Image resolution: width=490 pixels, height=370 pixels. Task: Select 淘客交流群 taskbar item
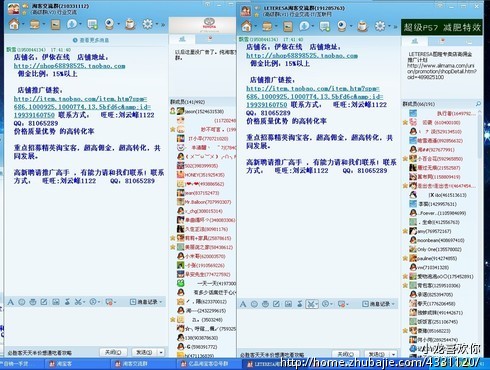[132, 364]
